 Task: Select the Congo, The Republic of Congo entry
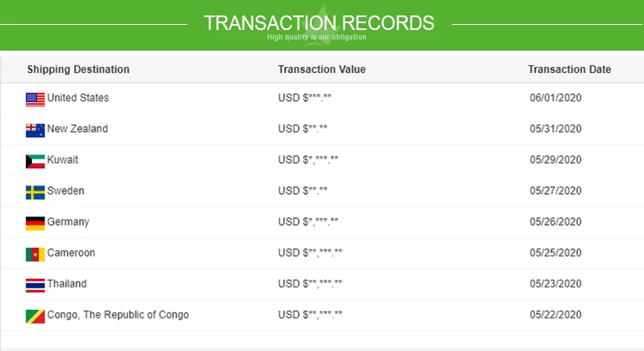tap(118, 315)
